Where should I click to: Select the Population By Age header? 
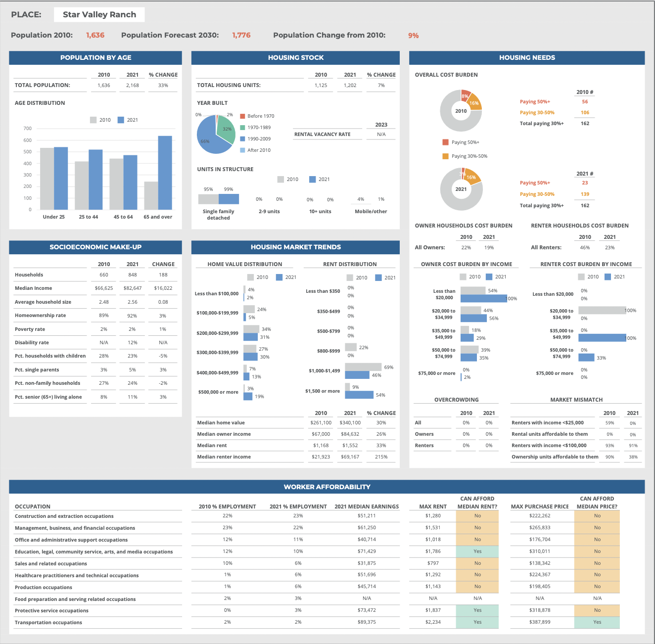click(x=95, y=58)
